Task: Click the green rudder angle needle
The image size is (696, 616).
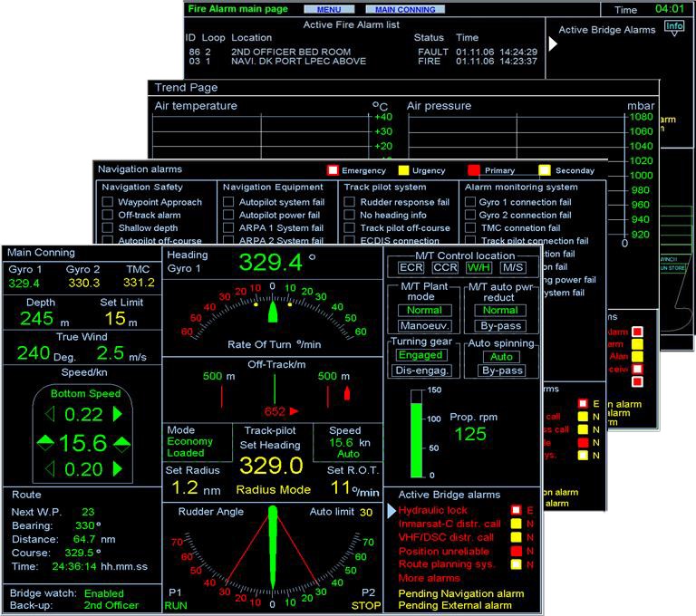Action: [x=273, y=550]
